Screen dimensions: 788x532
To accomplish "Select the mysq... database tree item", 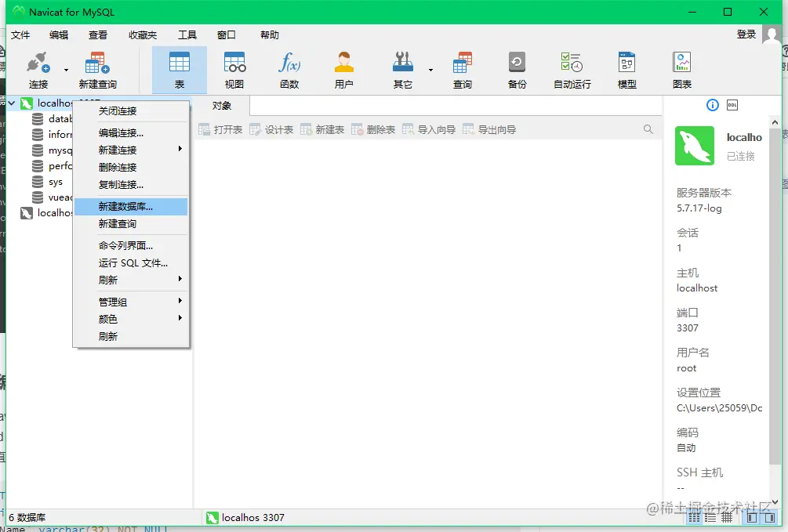I will click(x=52, y=150).
